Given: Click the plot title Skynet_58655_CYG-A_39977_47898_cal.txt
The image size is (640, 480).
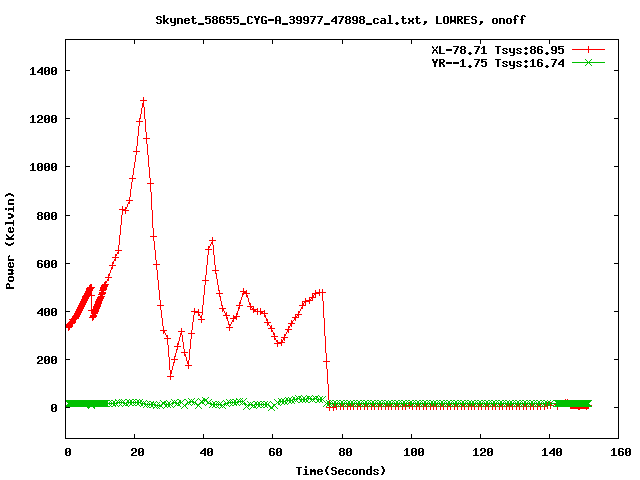Looking at the screenshot, I should (289, 20).
